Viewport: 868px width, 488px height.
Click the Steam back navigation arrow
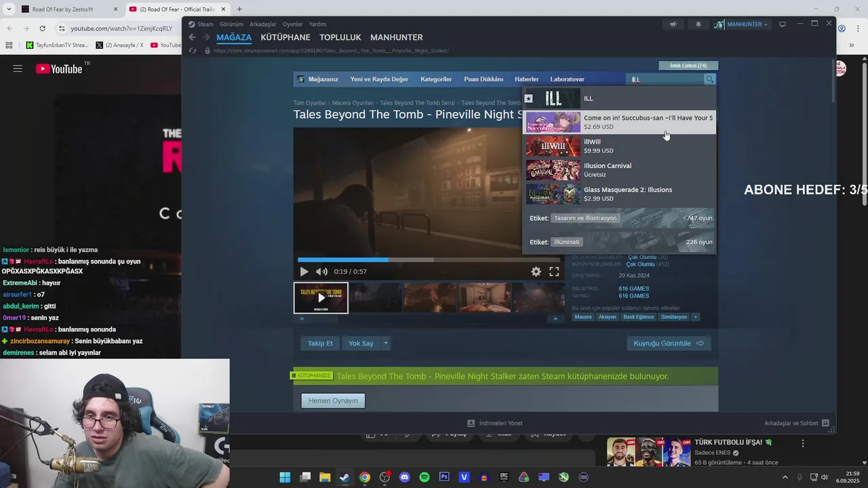tap(192, 37)
